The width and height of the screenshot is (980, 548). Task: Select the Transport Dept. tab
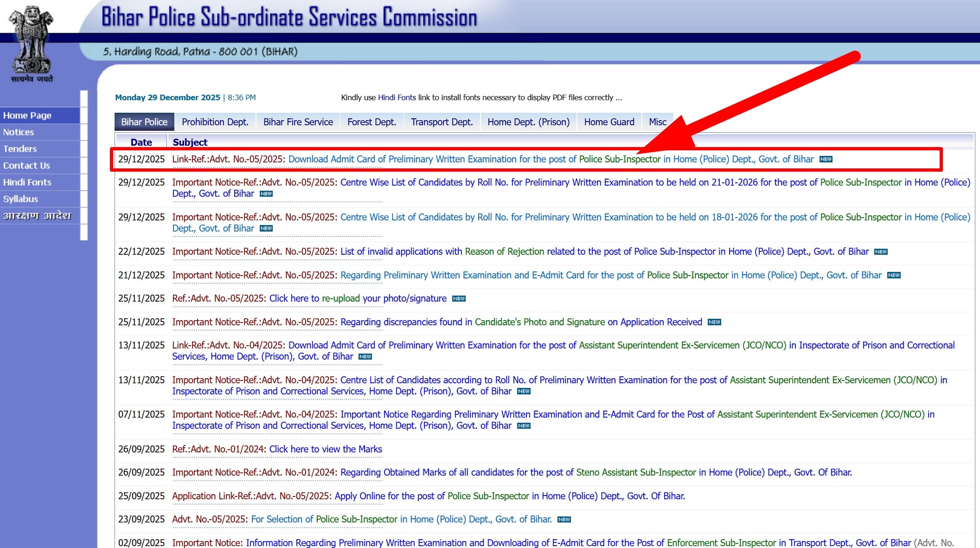click(442, 122)
